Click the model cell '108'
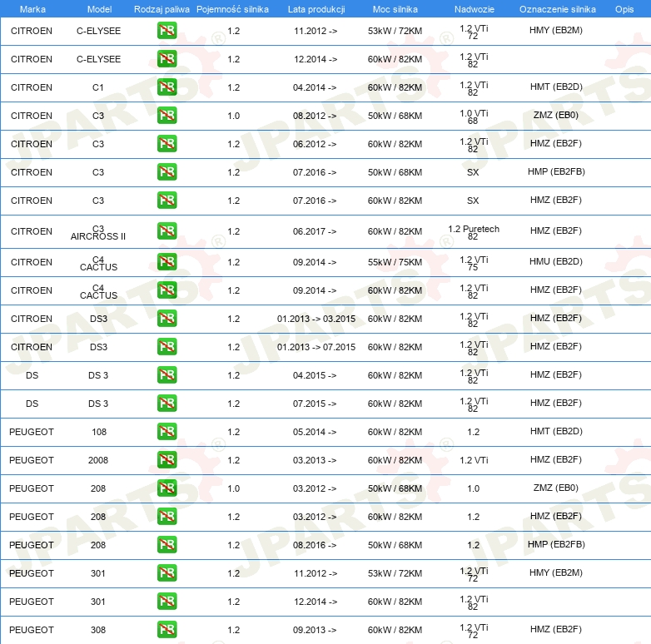Screen dimensions: 651x644 pos(99,432)
